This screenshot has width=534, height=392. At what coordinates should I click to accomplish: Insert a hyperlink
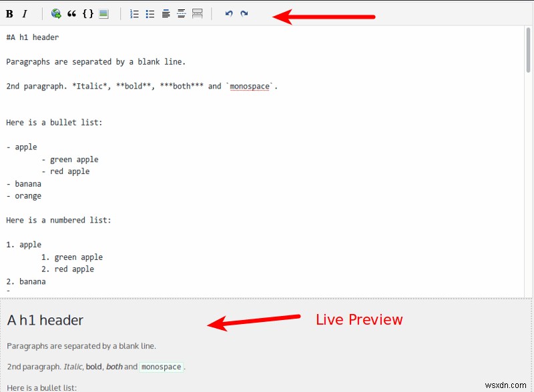tap(55, 13)
